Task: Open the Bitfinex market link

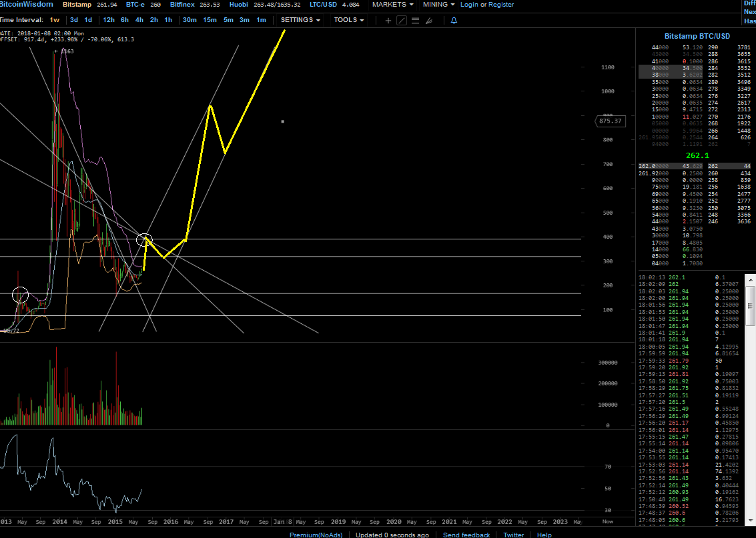Action: tap(182, 5)
